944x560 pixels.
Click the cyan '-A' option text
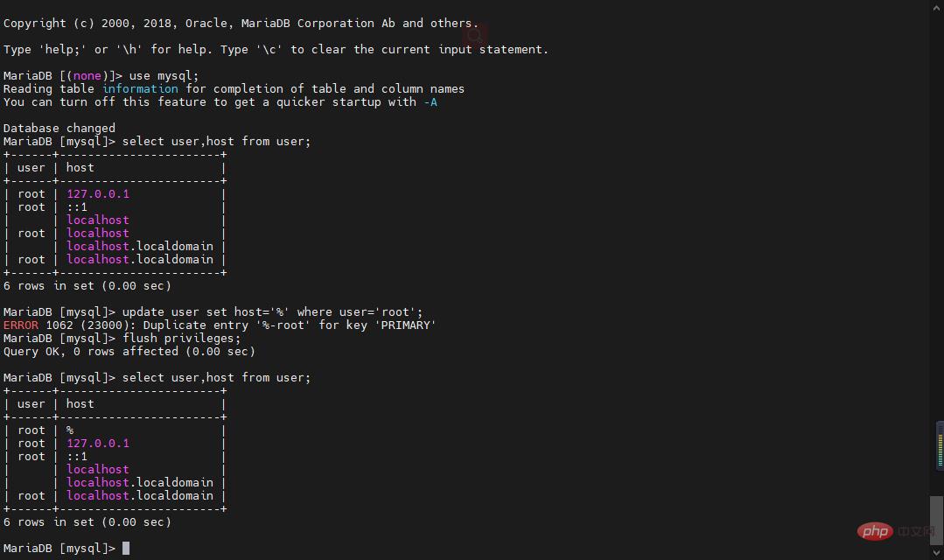click(430, 102)
